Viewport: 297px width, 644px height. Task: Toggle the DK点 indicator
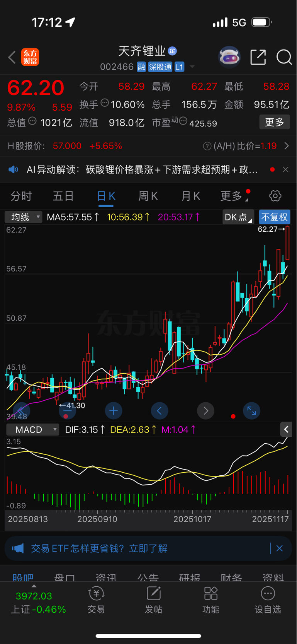tap(238, 217)
